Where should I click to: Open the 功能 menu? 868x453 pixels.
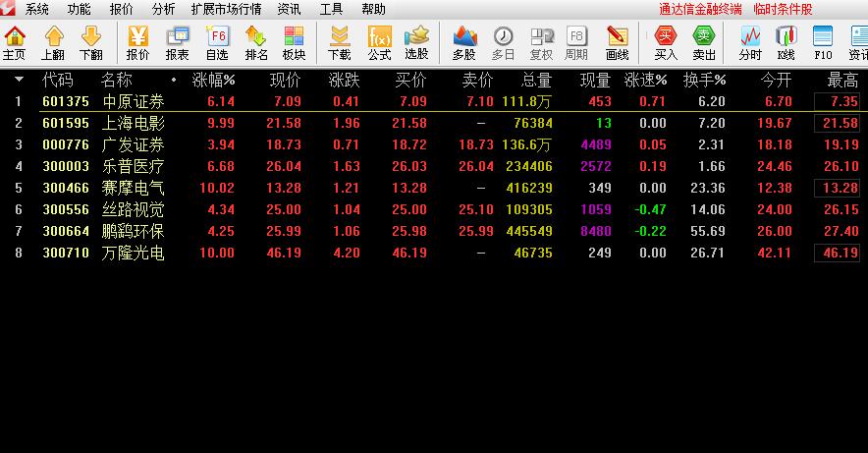(x=80, y=9)
